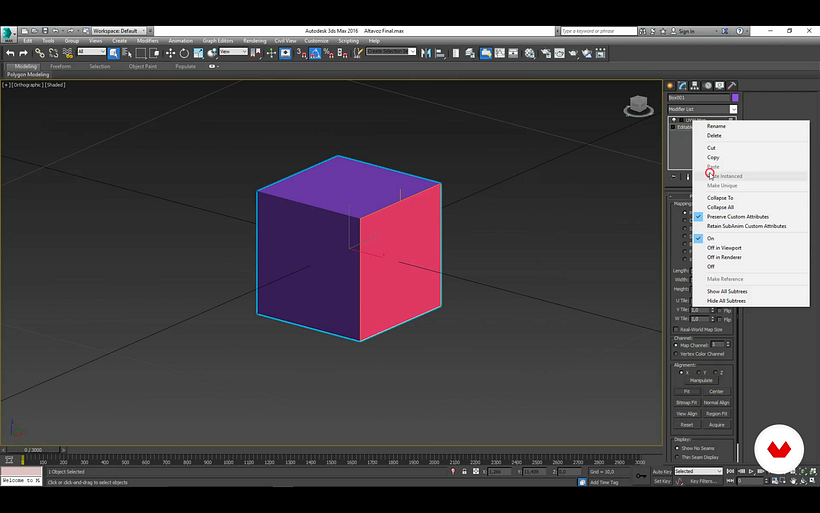Viewport: 820px width, 513px height.
Task: Activate the Unlink Selection tool
Action: (x=53, y=53)
